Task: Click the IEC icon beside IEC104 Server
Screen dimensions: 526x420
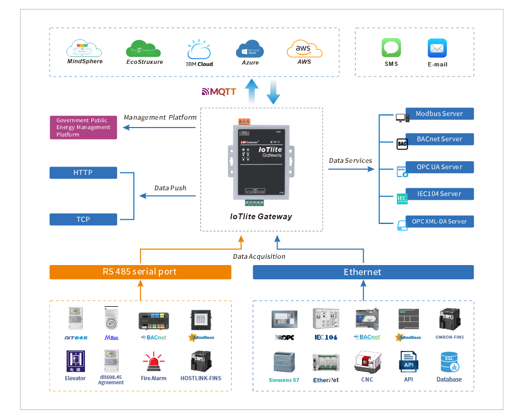Action: [402, 199]
